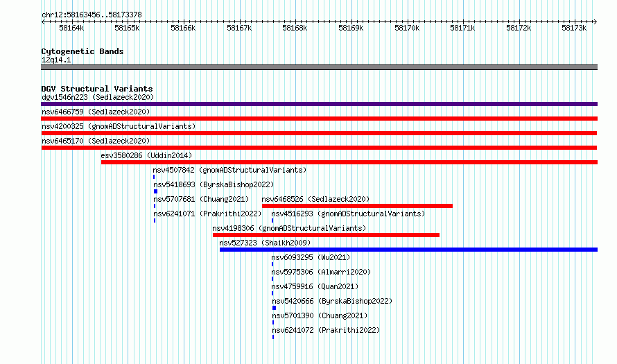Click the nsv527323 Shaikh2009 blue bar
This screenshot has height=364, width=617.
pos(408,250)
